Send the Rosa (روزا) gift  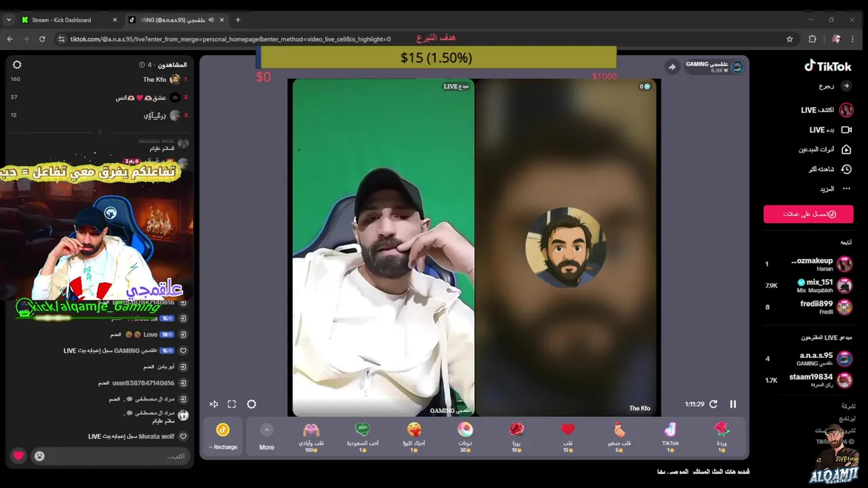(516, 436)
